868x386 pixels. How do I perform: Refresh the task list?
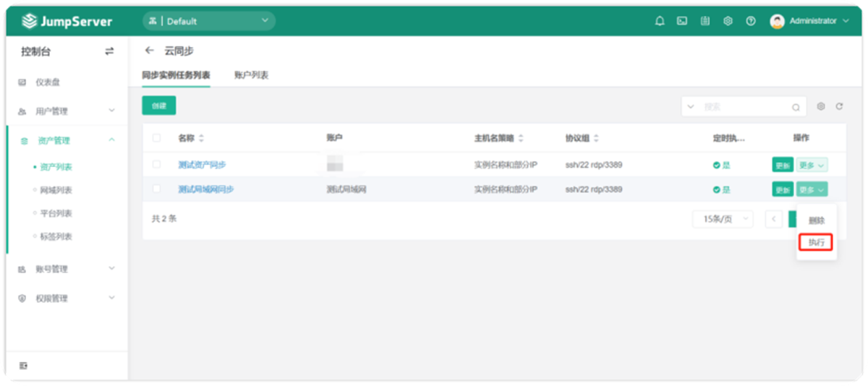tap(839, 106)
